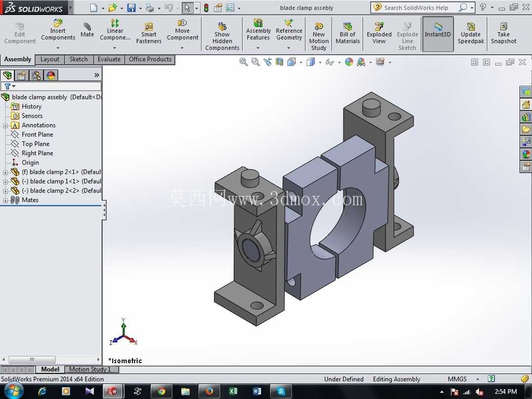
Task: Open Windows Start button
Action: pos(13,392)
